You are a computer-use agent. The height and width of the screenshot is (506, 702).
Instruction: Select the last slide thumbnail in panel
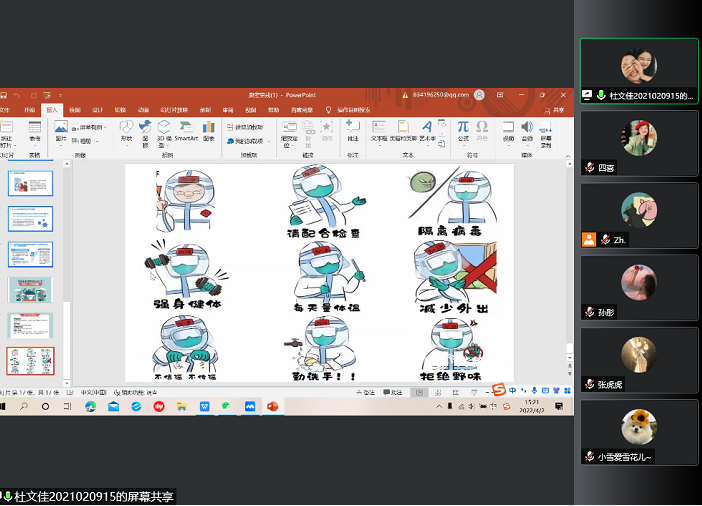pos(30,360)
